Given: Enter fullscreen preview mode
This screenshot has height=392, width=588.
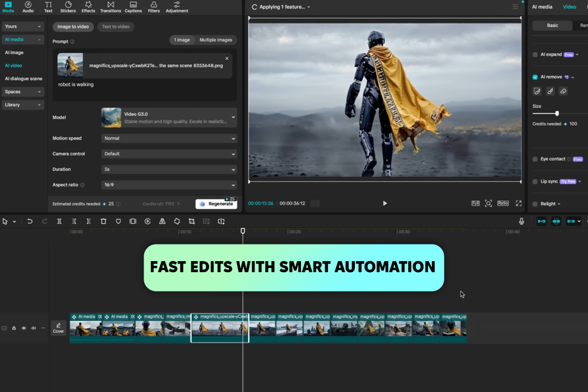Looking at the screenshot, I should click(519, 203).
